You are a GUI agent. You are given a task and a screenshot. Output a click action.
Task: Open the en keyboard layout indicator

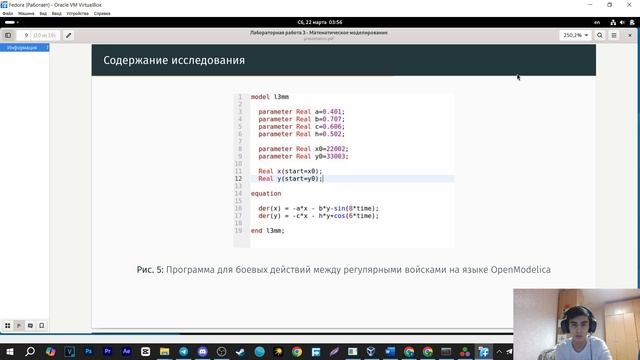597,22
